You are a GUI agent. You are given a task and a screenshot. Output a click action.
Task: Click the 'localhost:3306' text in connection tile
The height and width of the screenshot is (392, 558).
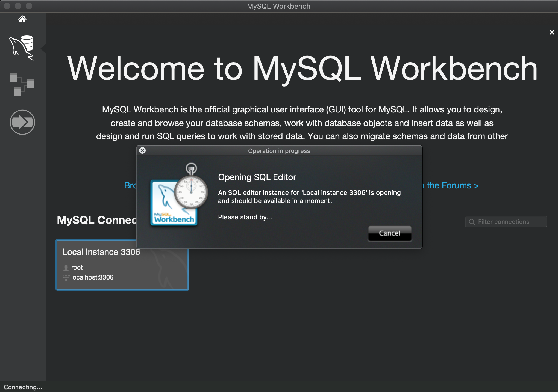pos(92,277)
